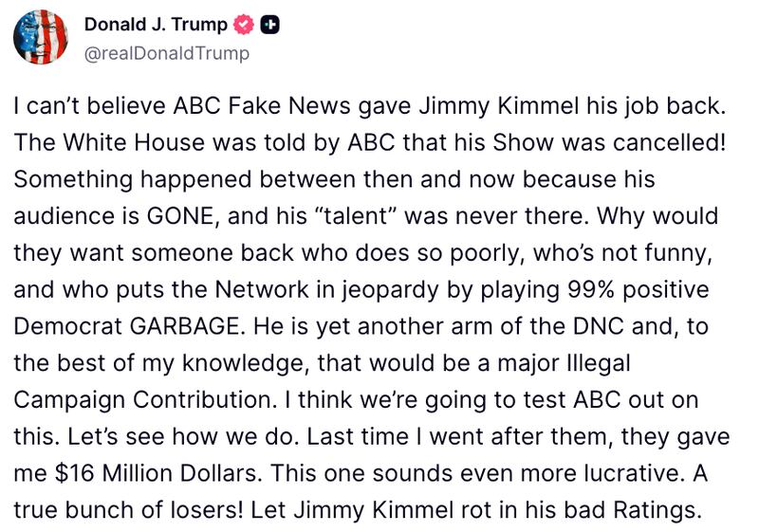Open the @realDonaldTrump handle link
Screen dimensions: 759x532
click(168, 53)
